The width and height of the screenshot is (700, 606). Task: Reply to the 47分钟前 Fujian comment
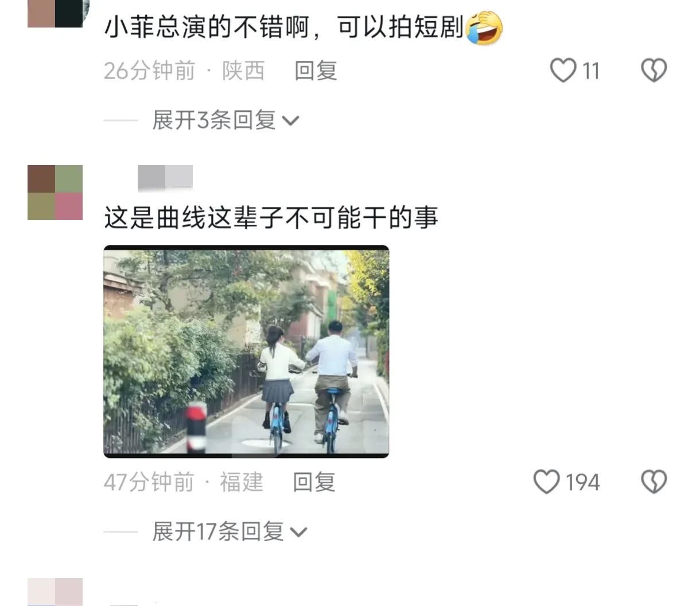click(314, 482)
